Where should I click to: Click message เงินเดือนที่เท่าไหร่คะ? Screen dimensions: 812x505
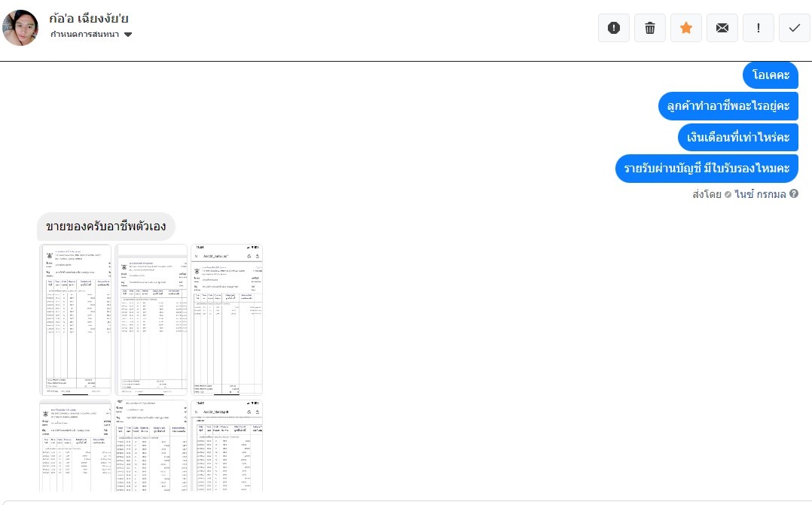point(738,137)
